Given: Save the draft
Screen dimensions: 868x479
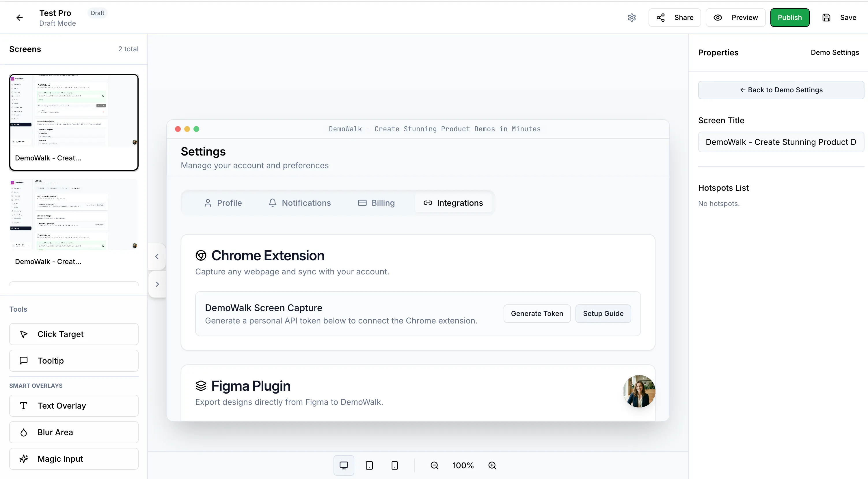Looking at the screenshot, I should click(839, 18).
